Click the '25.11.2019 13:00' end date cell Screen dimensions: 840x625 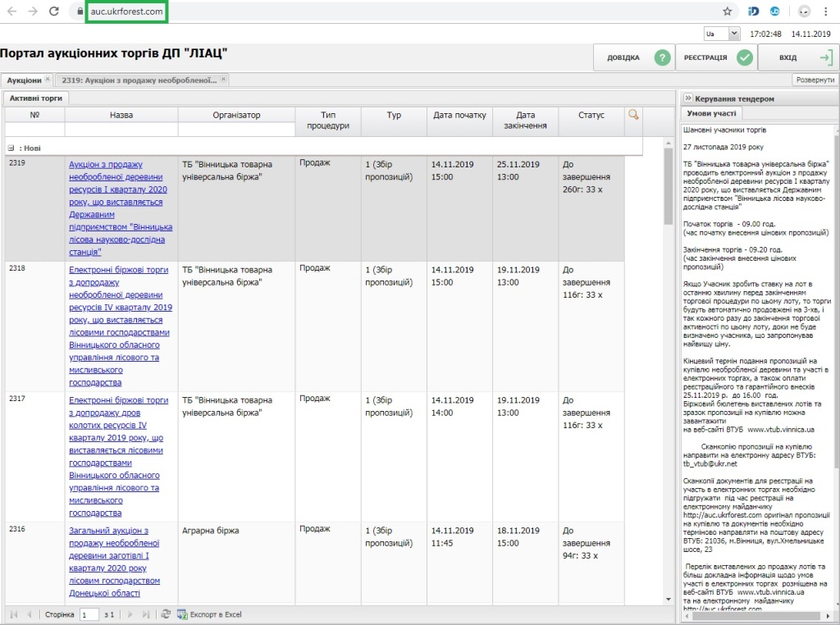pyautogui.click(x=526, y=208)
